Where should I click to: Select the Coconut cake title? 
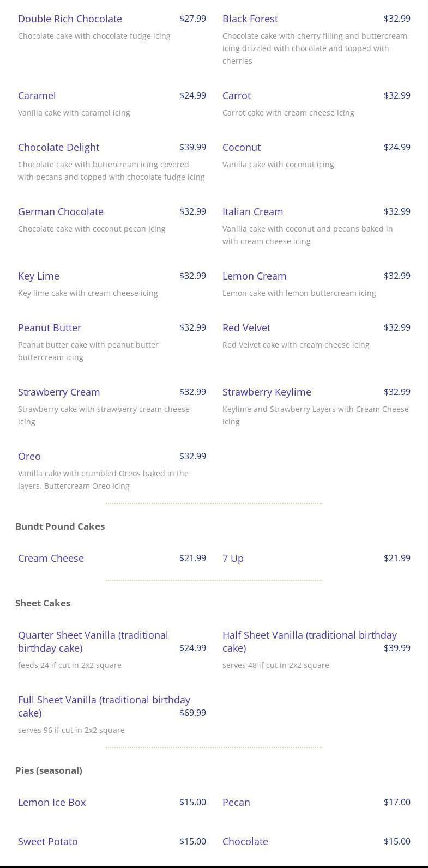(x=242, y=147)
